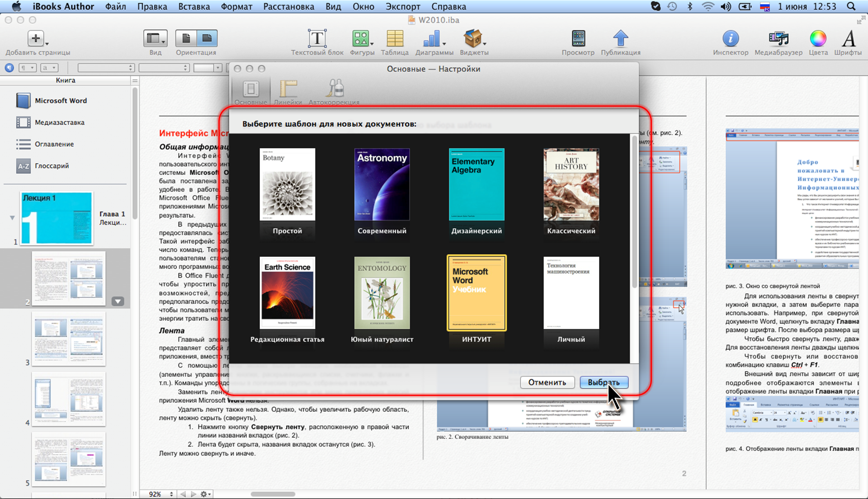Open page 2 thumbnail dropdown arrow
This screenshot has width=868, height=499.
click(118, 301)
